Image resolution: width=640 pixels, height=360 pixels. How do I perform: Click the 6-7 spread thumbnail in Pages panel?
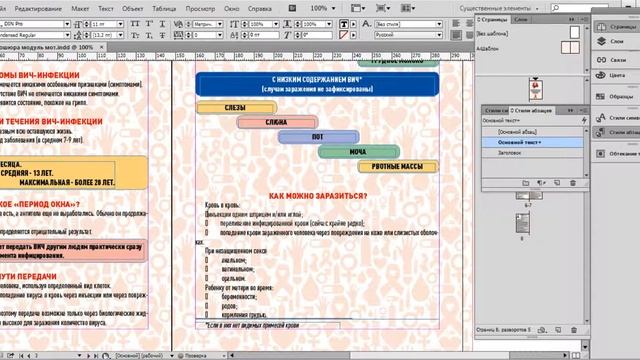coord(529,196)
